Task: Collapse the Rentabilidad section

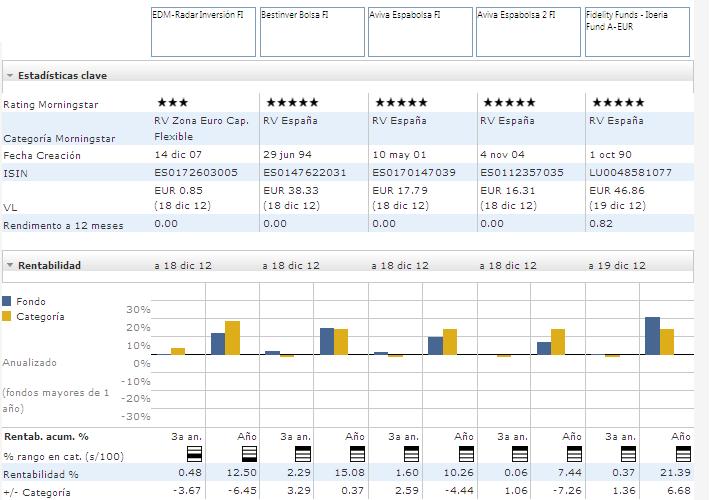Action: pyautogui.click(x=10, y=265)
